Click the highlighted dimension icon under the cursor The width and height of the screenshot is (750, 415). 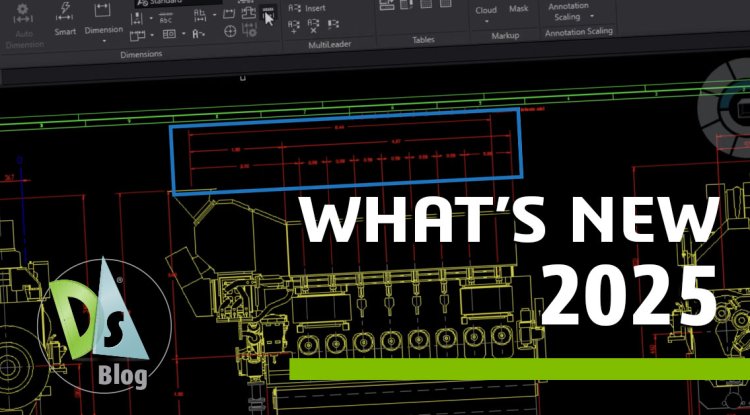(x=268, y=14)
